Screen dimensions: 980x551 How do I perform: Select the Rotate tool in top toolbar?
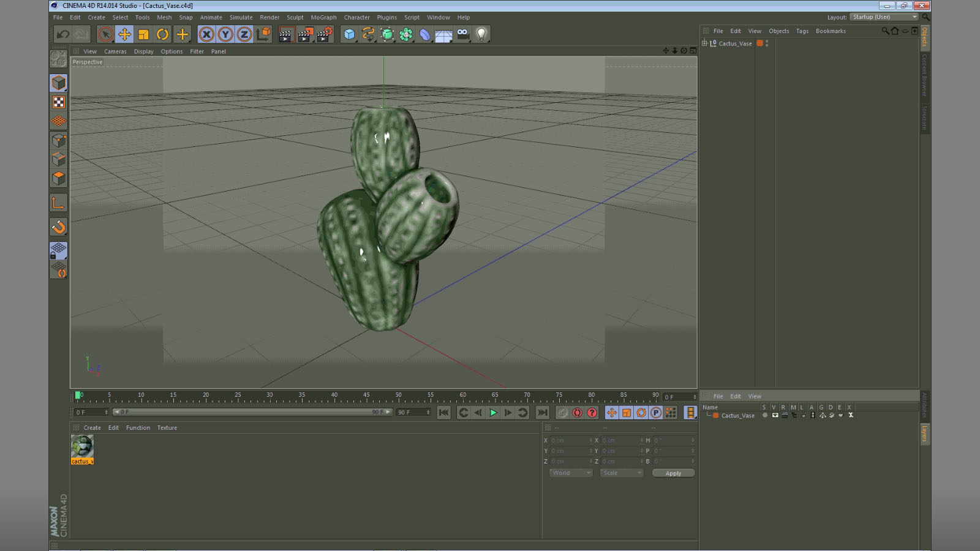162,34
